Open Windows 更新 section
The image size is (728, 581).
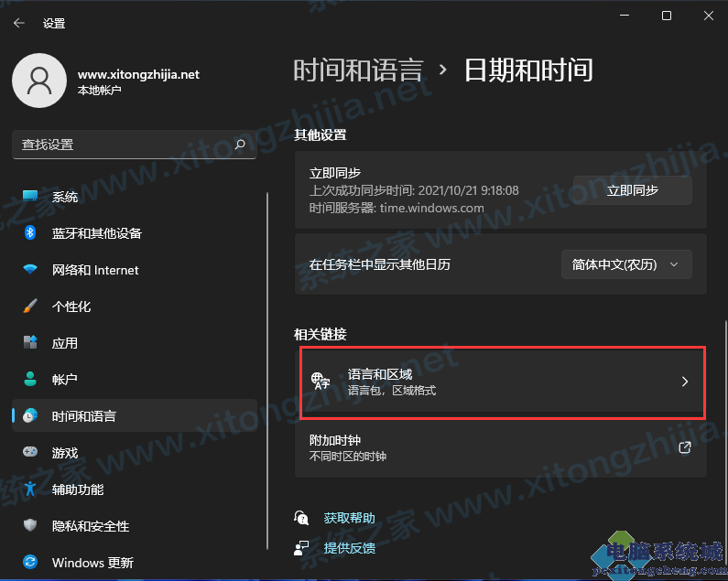pos(135,563)
